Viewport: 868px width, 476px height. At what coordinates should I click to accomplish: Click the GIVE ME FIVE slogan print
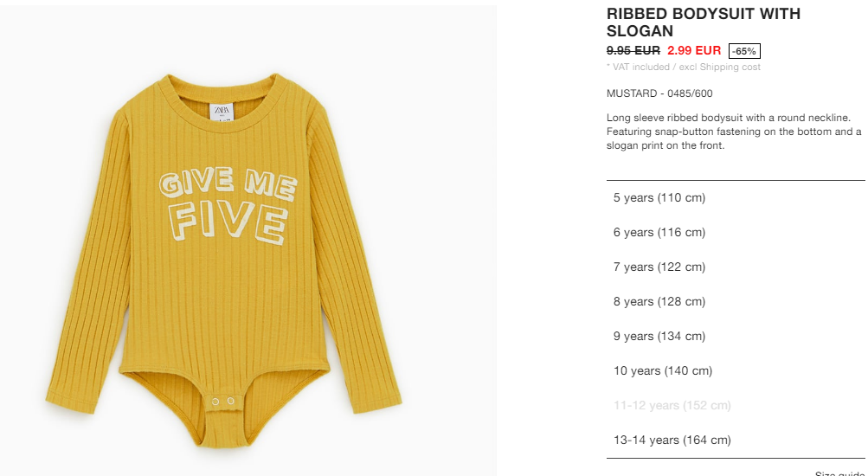228,206
